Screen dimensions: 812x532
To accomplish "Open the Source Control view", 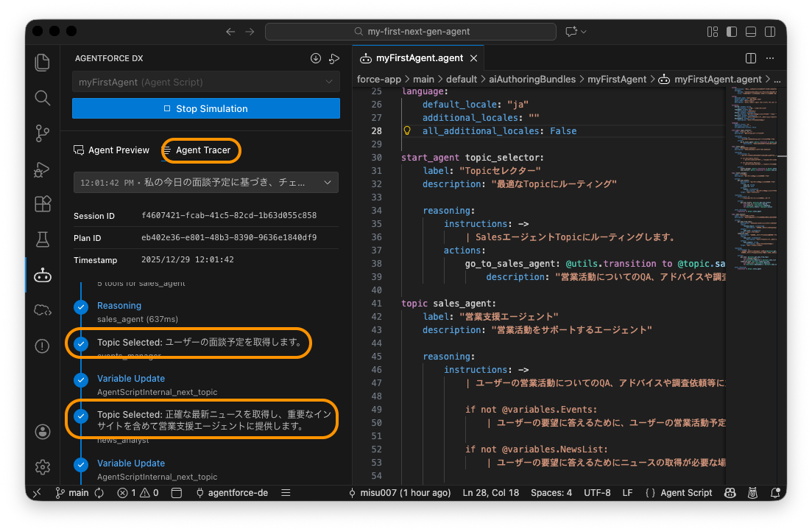I will coord(43,133).
